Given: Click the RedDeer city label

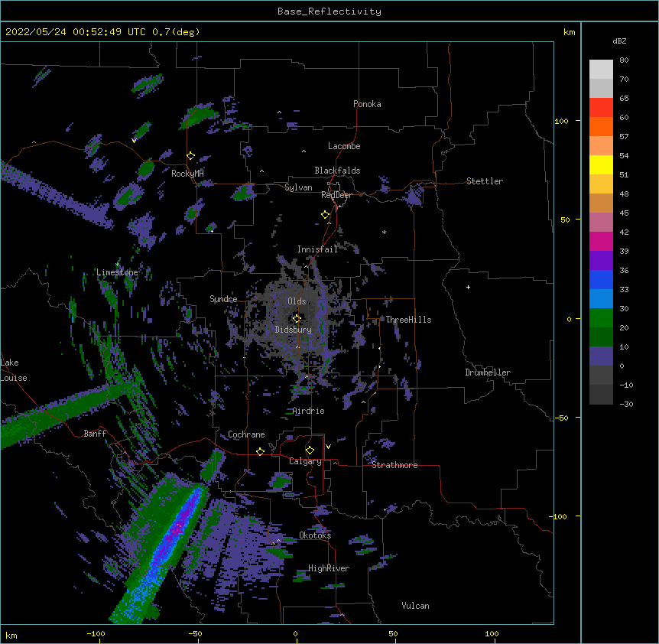Looking at the screenshot, I should click(336, 195).
